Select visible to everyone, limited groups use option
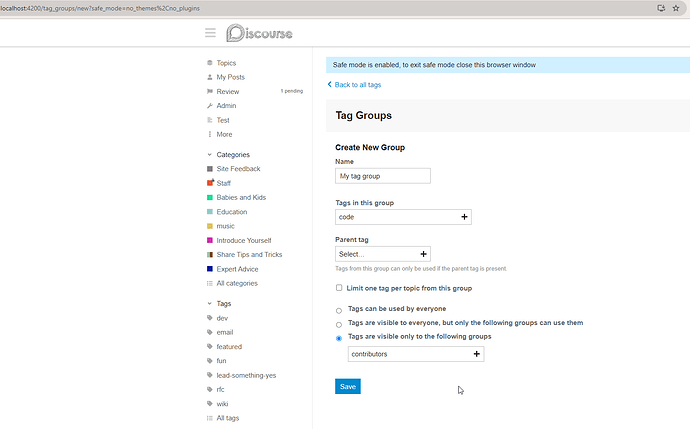Viewport: 690px width, 429px height. 339,325
